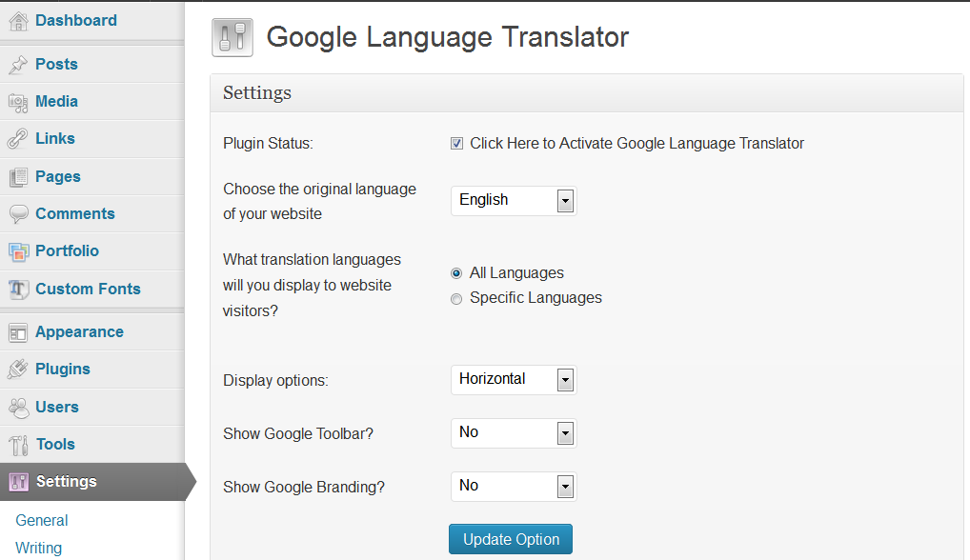Screen dimensions: 970x560
Task: Click the Media icon in sidebar
Action: click(18, 102)
